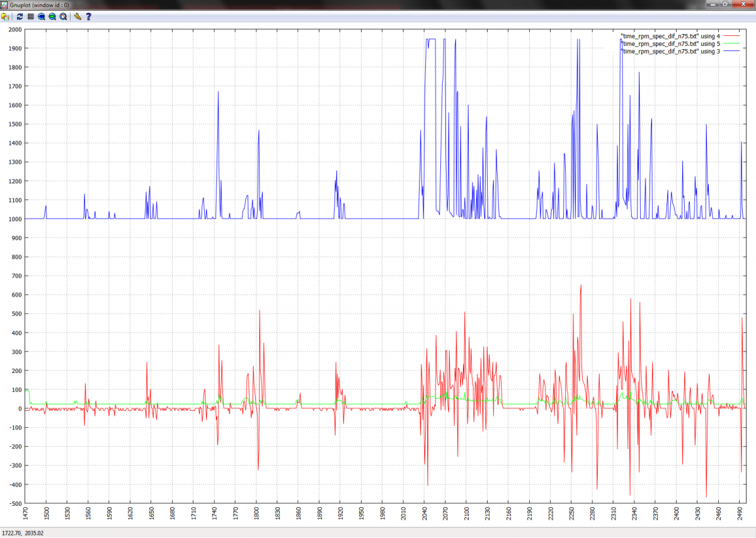Image resolution: width=756 pixels, height=538 pixels.
Task: Click the x-axis label 2040
Action: pos(424,515)
